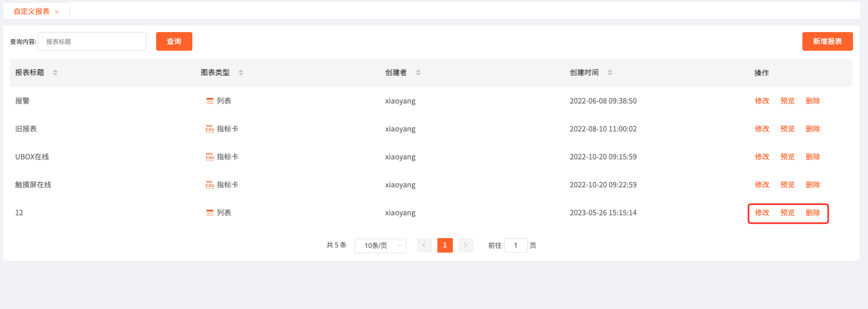Click the 报警 report title
Screen dimensions: 868x309
22,101
